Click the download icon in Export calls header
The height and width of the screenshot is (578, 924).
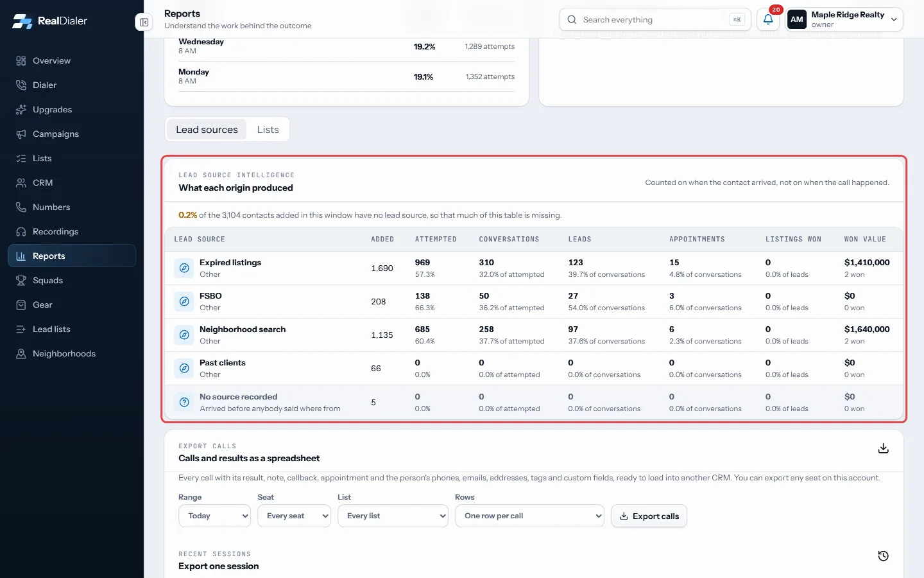[884, 448]
